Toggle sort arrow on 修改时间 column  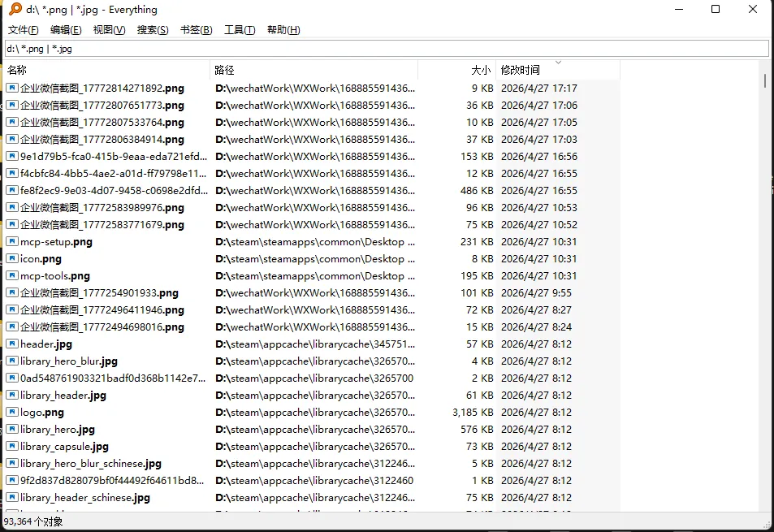point(557,63)
